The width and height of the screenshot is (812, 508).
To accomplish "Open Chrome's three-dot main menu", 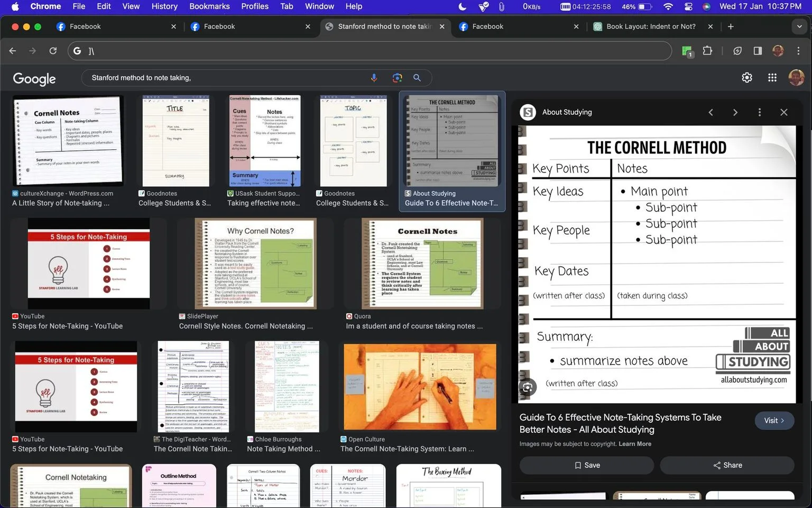I will (798, 51).
